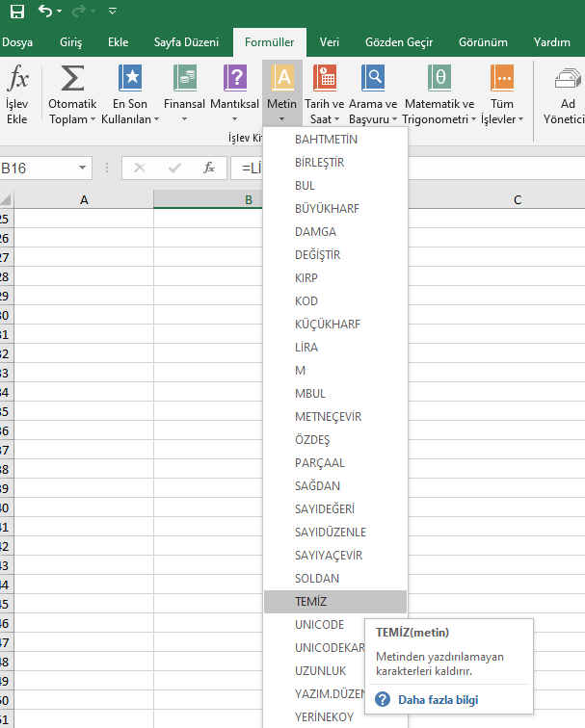
Task: Click the Redo arrow icon
Action: (x=79, y=11)
